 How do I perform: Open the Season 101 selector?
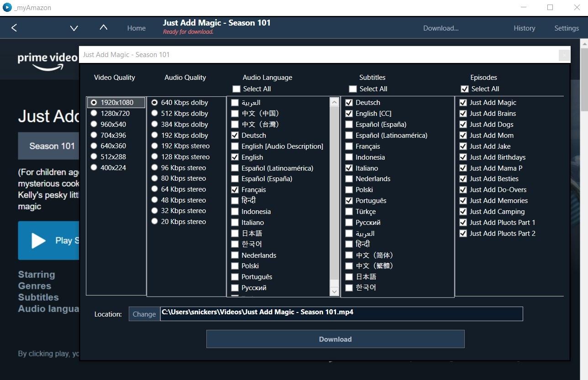(48, 146)
